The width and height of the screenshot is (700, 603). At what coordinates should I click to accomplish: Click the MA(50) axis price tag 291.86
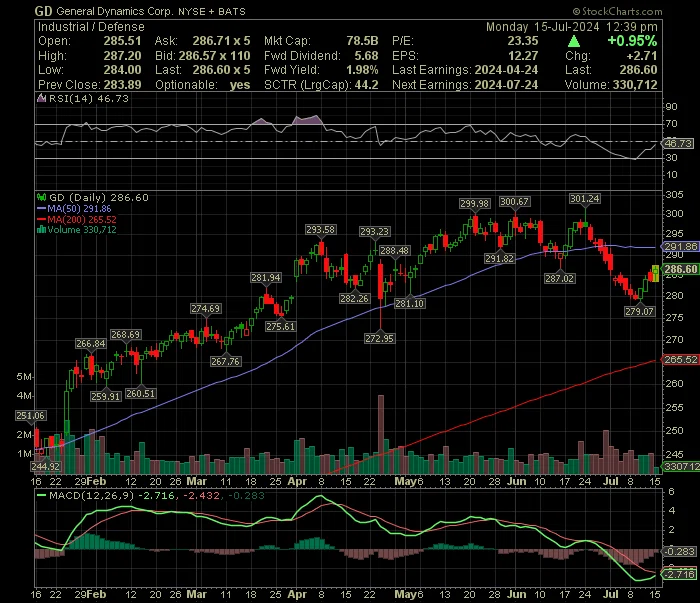(681, 246)
